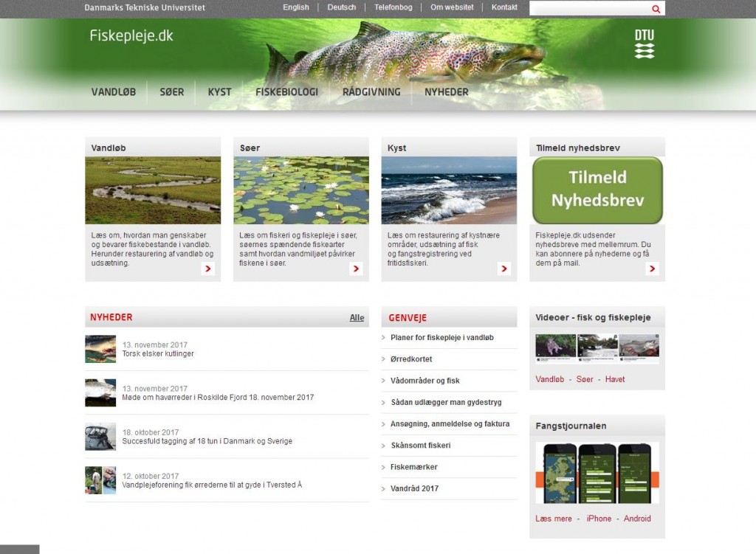Open Søer videos link

pyautogui.click(x=585, y=380)
